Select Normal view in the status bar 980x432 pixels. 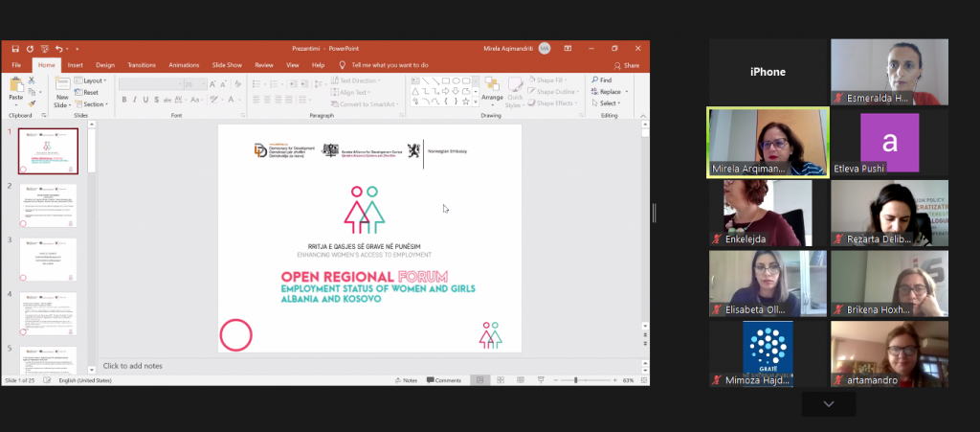pos(479,380)
